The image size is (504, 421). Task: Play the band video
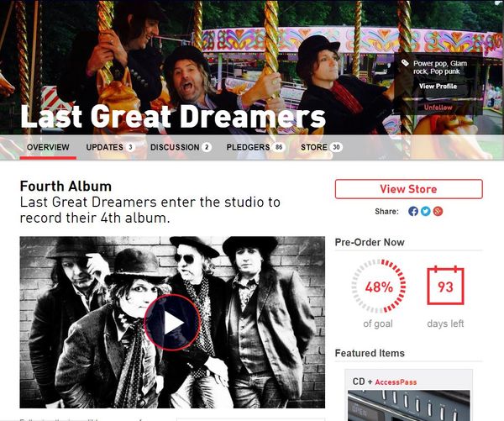tap(172, 323)
